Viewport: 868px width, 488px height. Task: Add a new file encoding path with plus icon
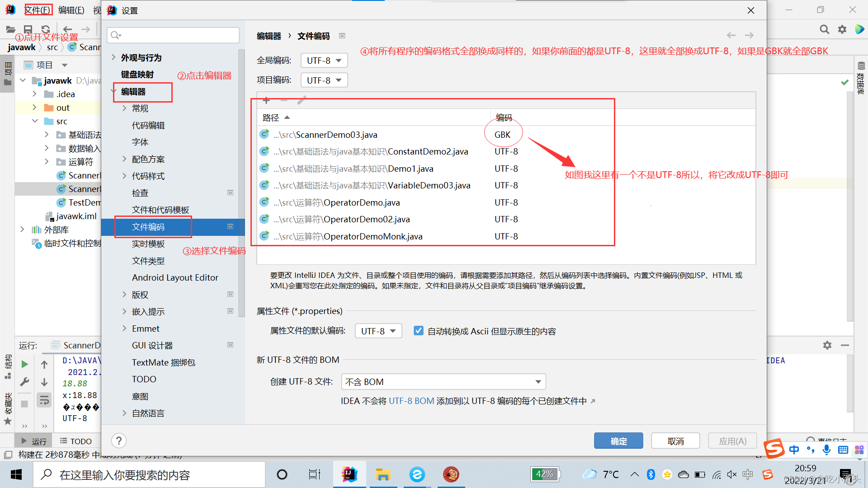266,100
